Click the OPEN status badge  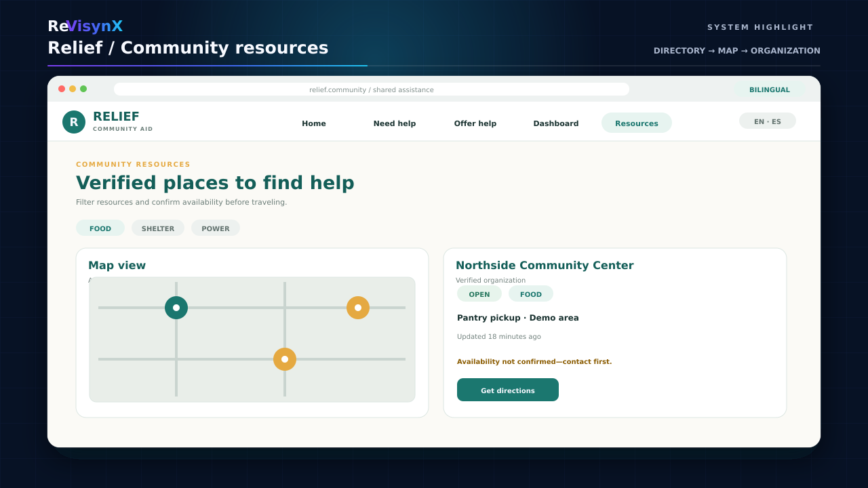479,294
